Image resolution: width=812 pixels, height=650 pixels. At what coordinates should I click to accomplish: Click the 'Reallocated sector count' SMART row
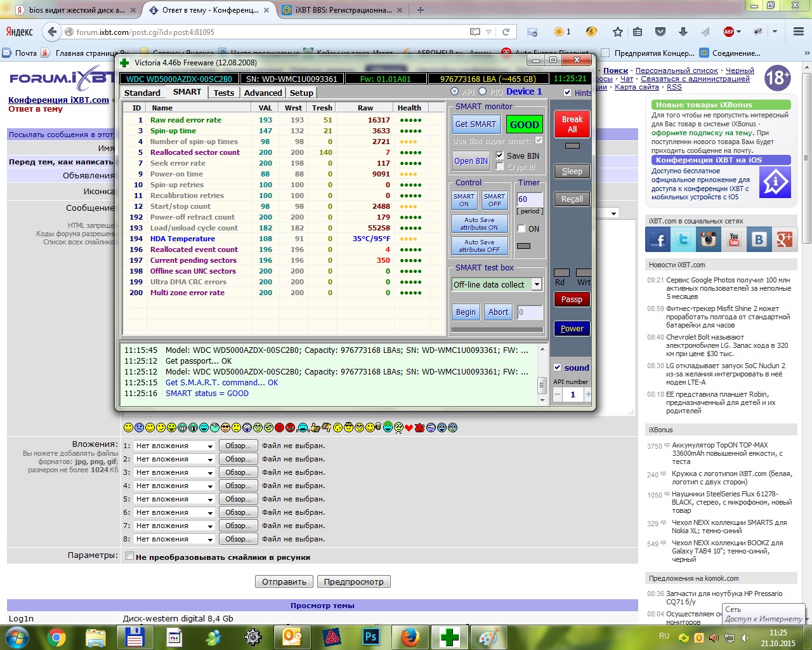(x=284, y=152)
